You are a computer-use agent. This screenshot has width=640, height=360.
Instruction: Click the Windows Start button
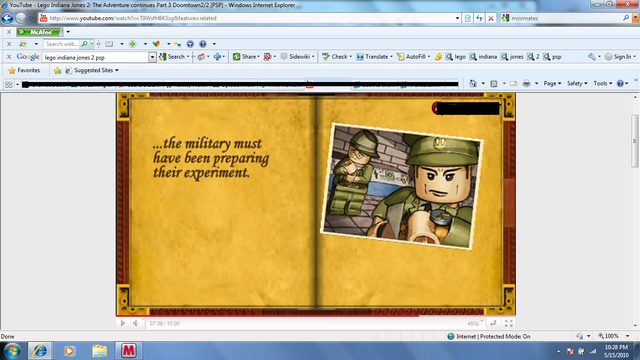tap(12, 351)
